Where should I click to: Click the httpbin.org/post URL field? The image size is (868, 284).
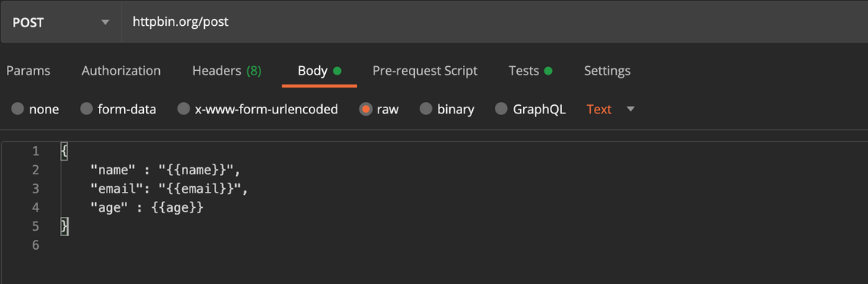click(494, 22)
